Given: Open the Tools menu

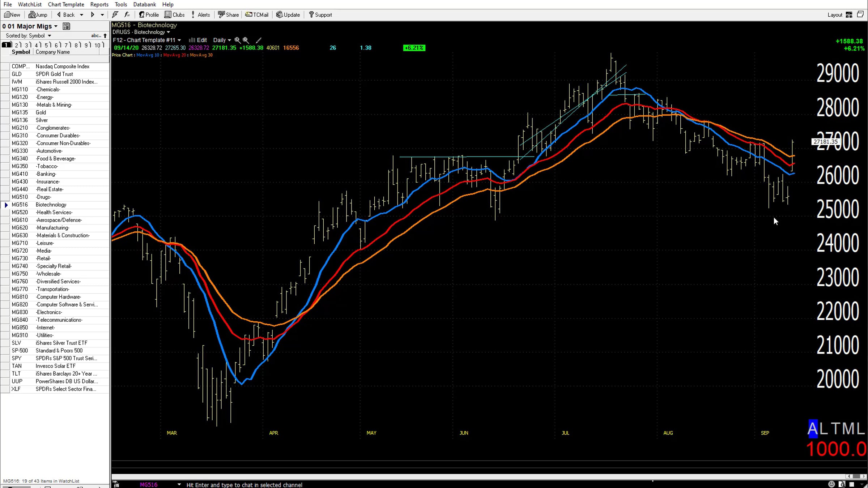Looking at the screenshot, I should [x=121, y=4].
